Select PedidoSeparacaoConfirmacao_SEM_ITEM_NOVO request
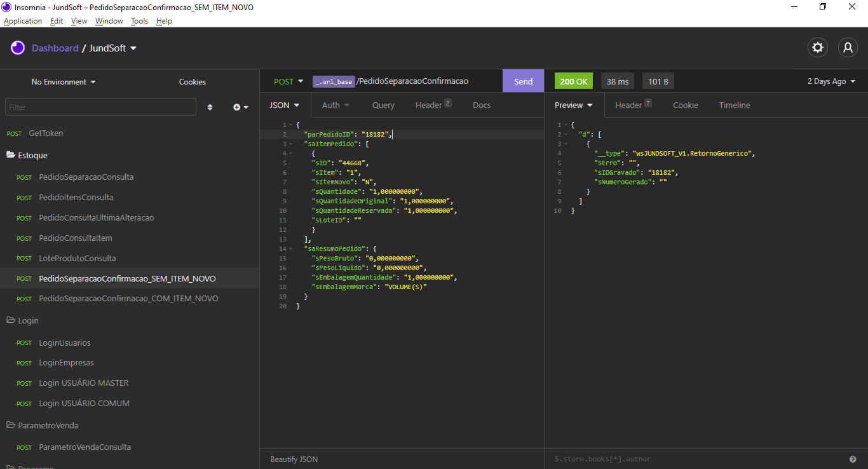Screen dimensions: 868x469 pyautogui.click(x=130, y=278)
